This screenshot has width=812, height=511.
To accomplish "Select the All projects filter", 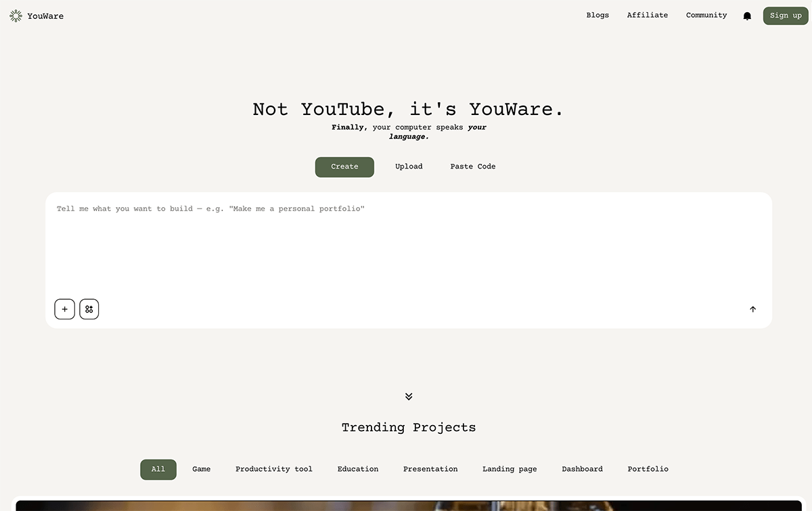I will click(158, 469).
